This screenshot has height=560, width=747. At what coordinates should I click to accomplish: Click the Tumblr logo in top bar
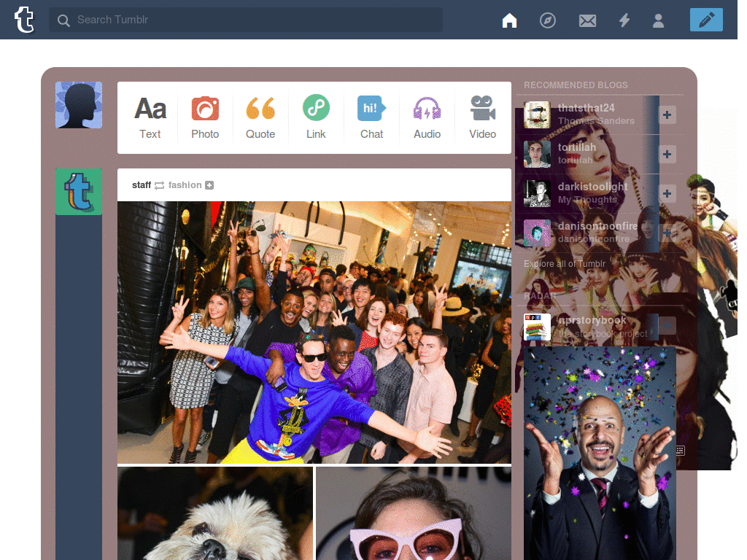[24, 20]
